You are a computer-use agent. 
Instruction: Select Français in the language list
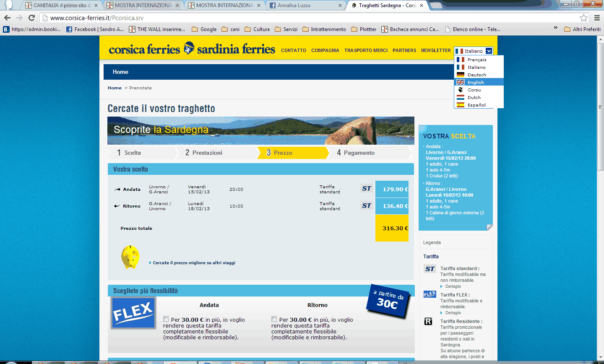click(479, 60)
